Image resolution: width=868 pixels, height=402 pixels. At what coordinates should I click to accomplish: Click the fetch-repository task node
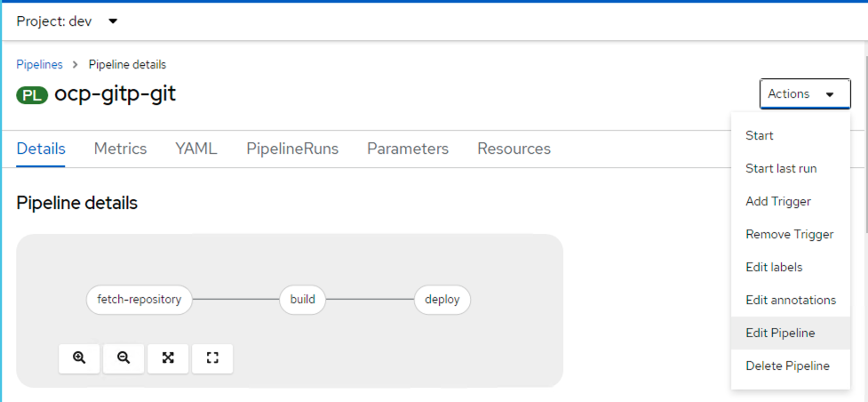tap(139, 300)
